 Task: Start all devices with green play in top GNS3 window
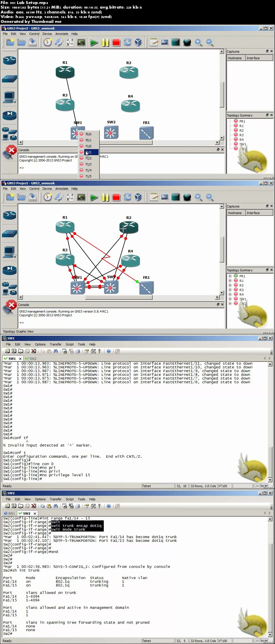tap(94, 43)
